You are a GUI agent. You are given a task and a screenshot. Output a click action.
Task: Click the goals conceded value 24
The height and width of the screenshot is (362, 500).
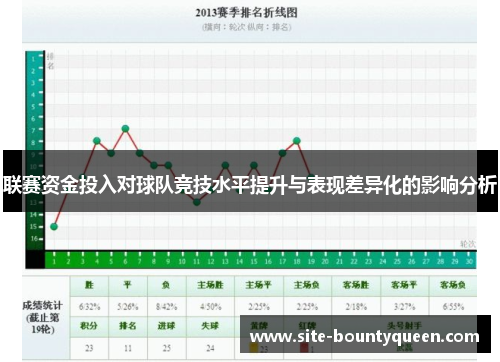[210, 348]
